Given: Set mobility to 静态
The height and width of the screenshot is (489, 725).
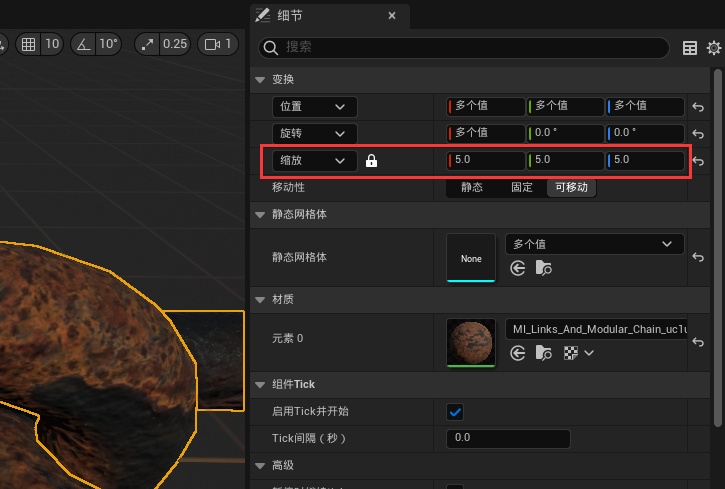Looking at the screenshot, I should 472,187.
